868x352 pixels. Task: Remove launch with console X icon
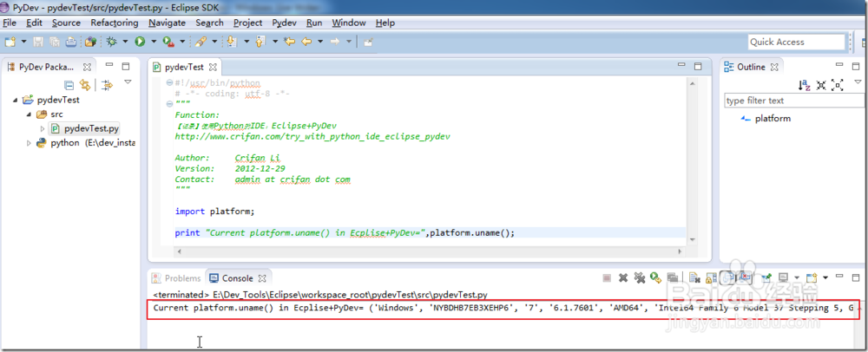(x=623, y=277)
